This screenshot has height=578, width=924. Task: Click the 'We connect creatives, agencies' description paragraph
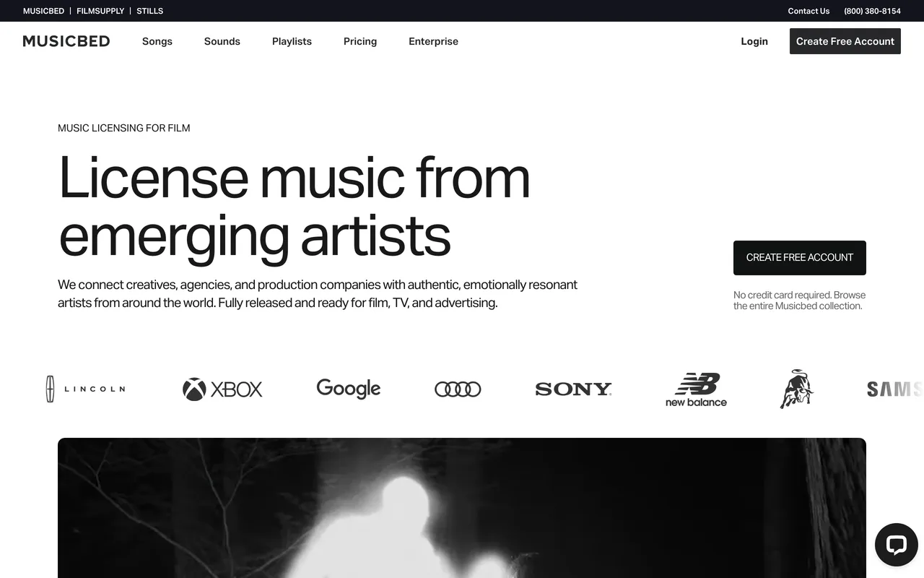318,293
